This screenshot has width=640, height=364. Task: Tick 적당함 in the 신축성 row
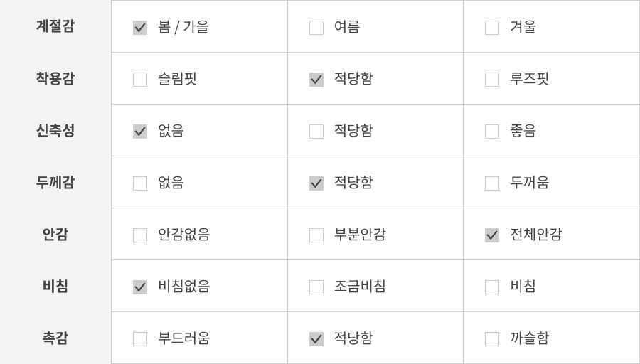pyautogui.click(x=316, y=132)
